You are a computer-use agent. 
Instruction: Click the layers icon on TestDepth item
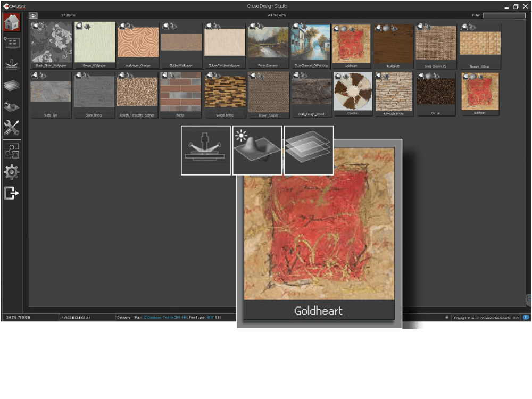[386, 28]
